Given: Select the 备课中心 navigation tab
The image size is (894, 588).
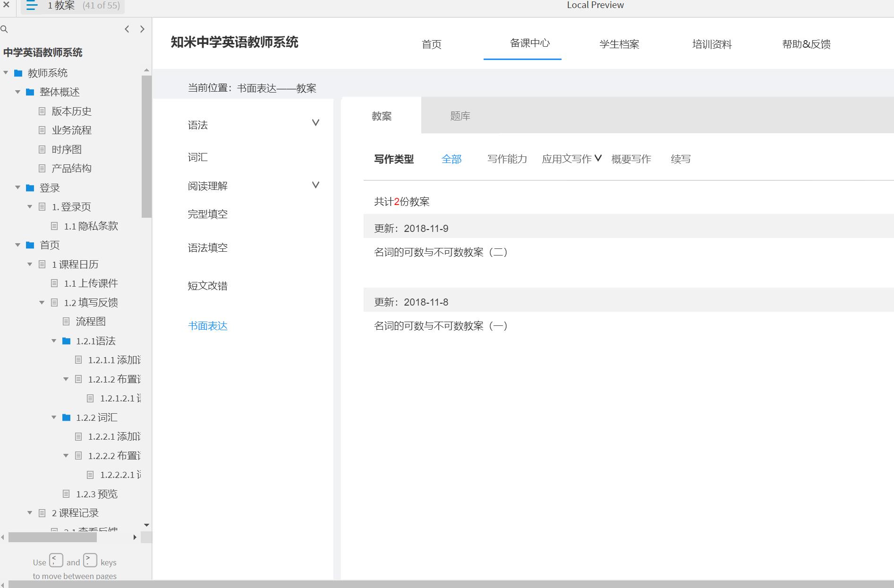Looking at the screenshot, I should coord(530,43).
